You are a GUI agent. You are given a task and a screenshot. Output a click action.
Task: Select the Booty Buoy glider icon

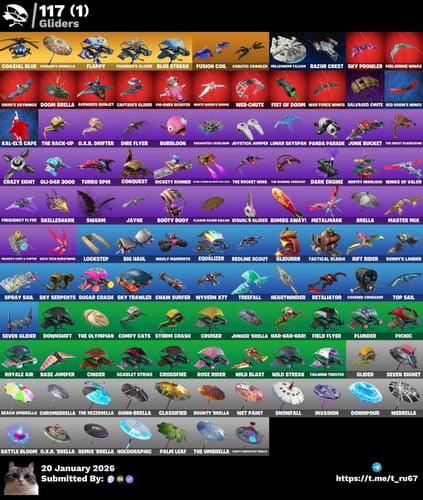click(173, 205)
